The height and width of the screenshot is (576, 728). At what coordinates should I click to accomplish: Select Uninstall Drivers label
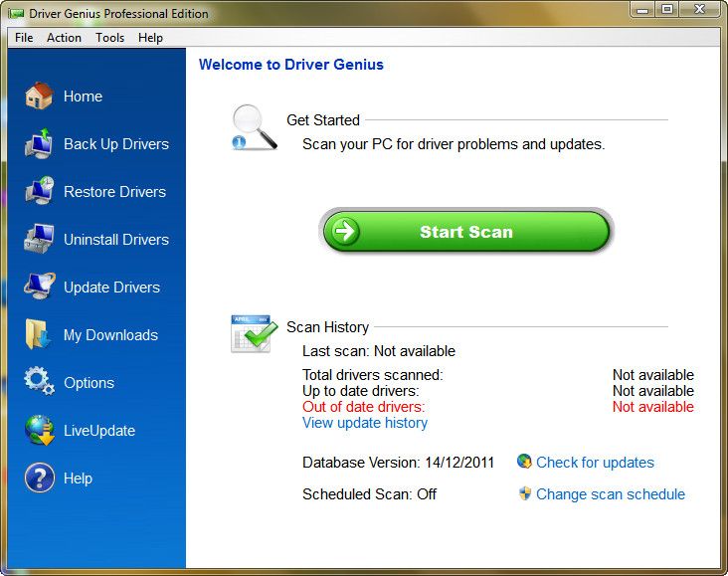click(x=116, y=240)
